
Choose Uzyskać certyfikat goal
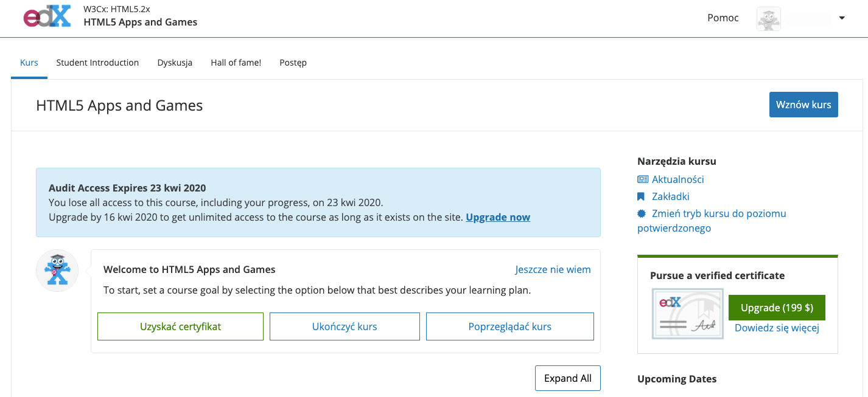pos(180,326)
